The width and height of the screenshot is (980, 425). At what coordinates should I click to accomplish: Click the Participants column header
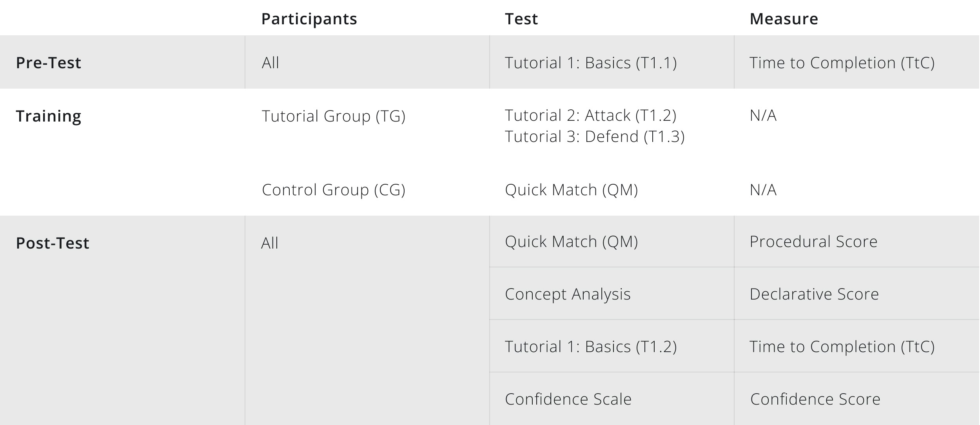[309, 19]
